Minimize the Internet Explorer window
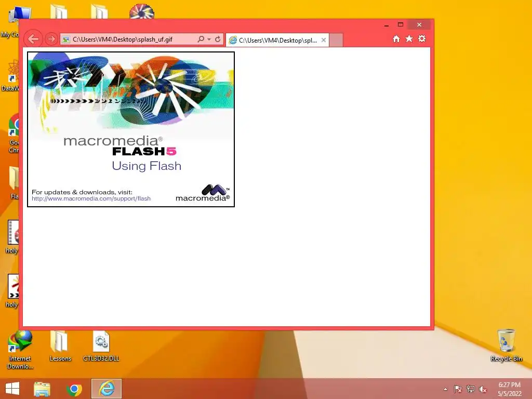532x399 pixels. 387,25
